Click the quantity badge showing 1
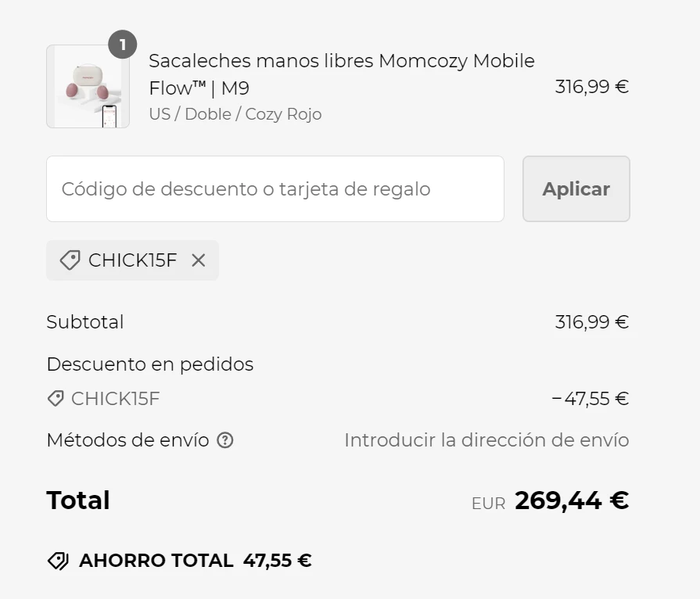700x599 pixels. pyautogui.click(x=122, y=45)
